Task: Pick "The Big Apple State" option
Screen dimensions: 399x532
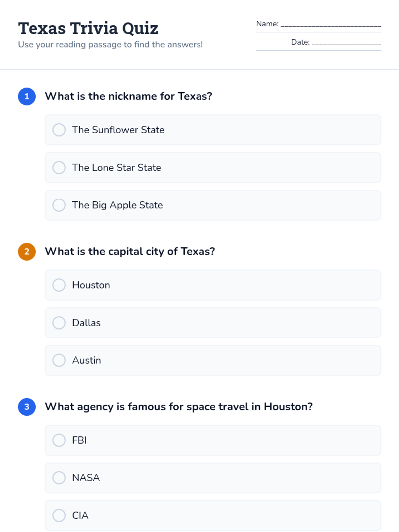Action: (59, 205)
